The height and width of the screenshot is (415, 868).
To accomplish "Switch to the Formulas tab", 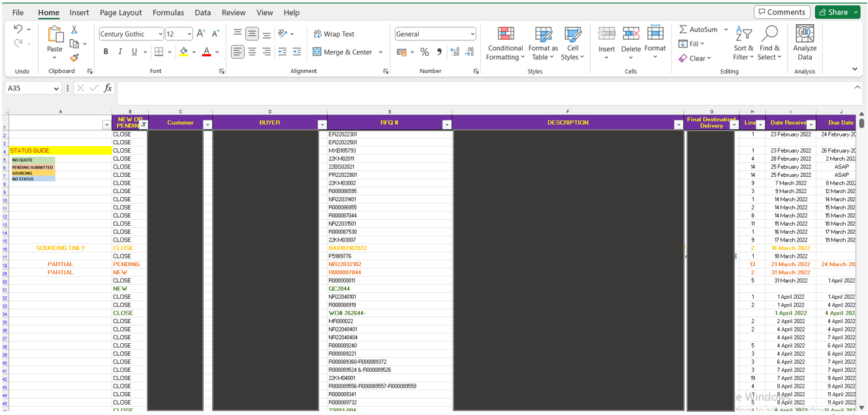I will pyautogui.click(x=168, y=12).
